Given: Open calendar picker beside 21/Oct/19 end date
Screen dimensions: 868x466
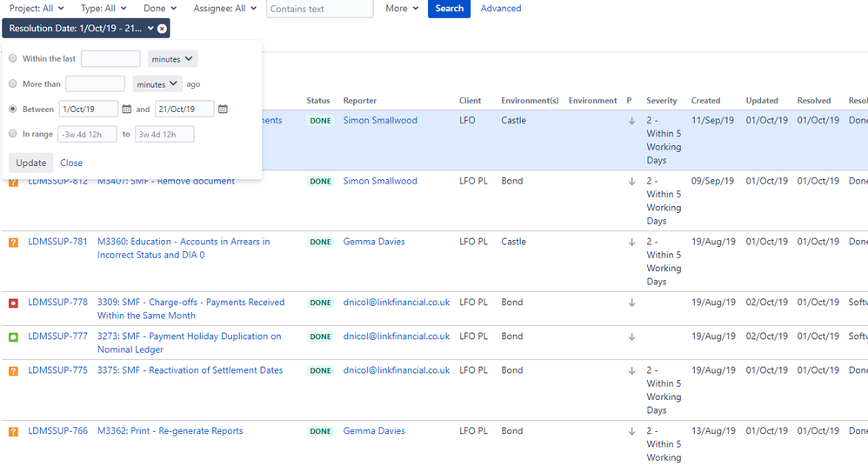Looking at the screenshot, I should [x=223, y=109].
